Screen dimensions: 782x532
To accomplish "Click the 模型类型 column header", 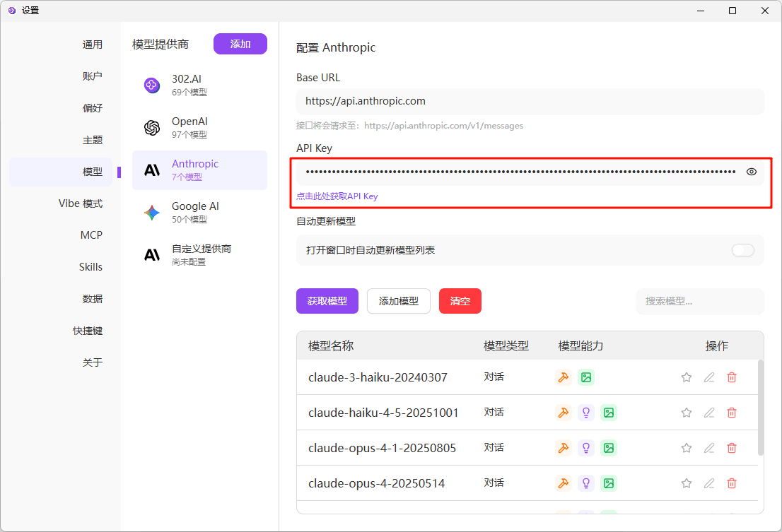I will pos(506,345).
